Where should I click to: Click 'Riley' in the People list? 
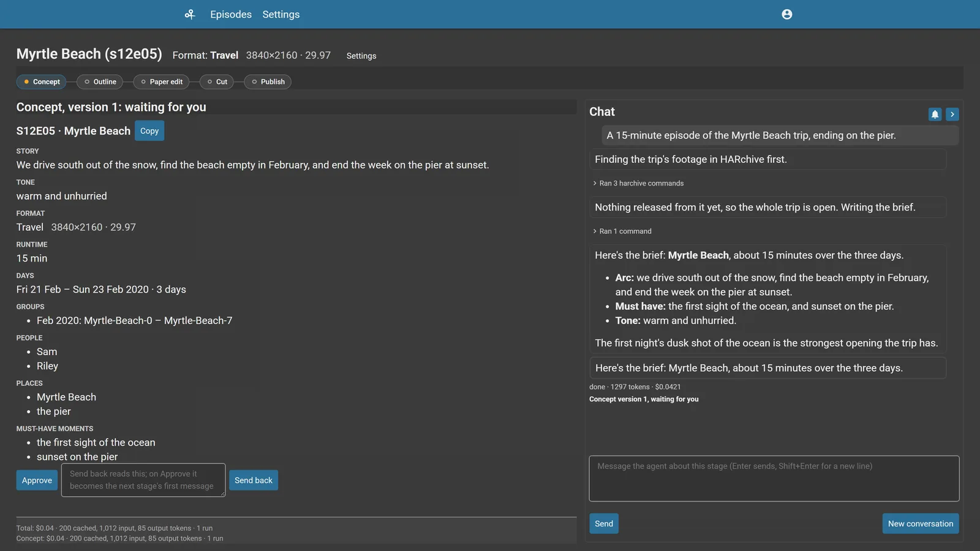click(x=48, y=366)
